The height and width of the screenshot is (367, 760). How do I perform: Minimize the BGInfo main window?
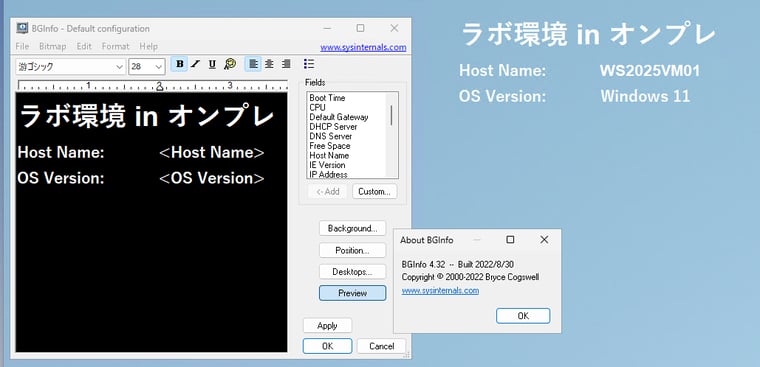tap(327, 28)
